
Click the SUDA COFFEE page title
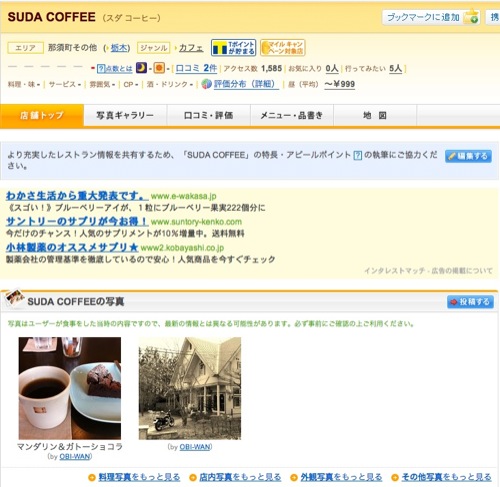[x=51, y=17]
